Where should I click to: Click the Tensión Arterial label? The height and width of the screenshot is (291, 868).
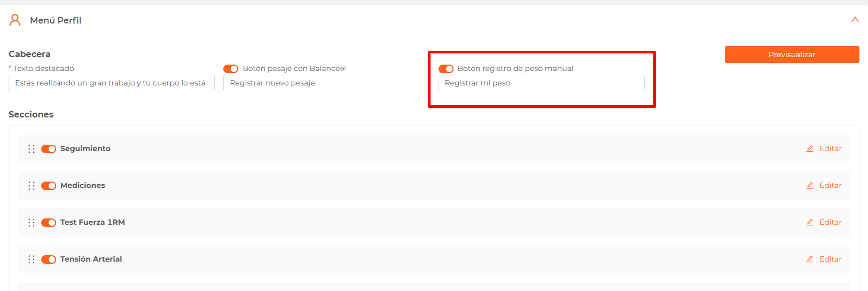point(91,259)
